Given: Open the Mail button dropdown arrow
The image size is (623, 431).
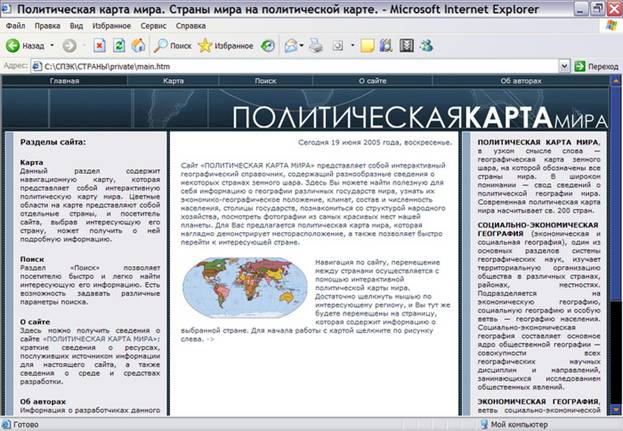Looking at the screenshot, I should point(302,46).
